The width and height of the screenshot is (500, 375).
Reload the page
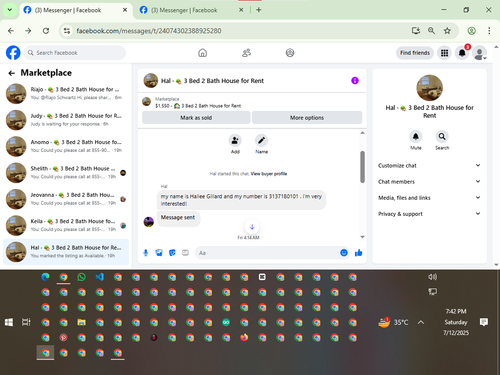(x=46, y=31)
